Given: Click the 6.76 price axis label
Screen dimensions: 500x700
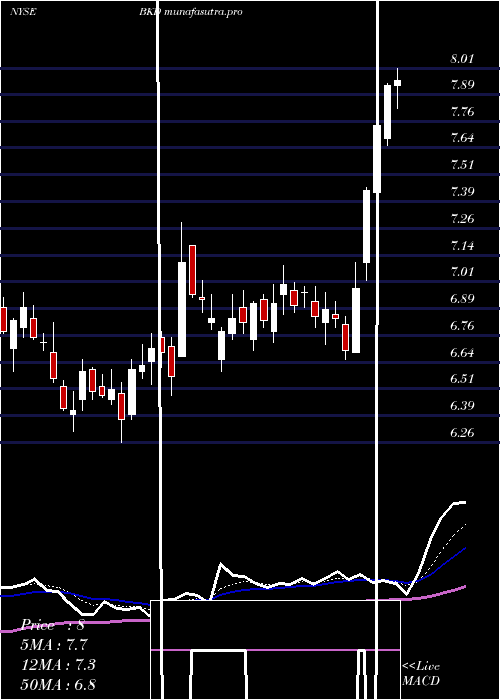Looking at the screenshot, I should pyautogui.click(x=462, y=325).
